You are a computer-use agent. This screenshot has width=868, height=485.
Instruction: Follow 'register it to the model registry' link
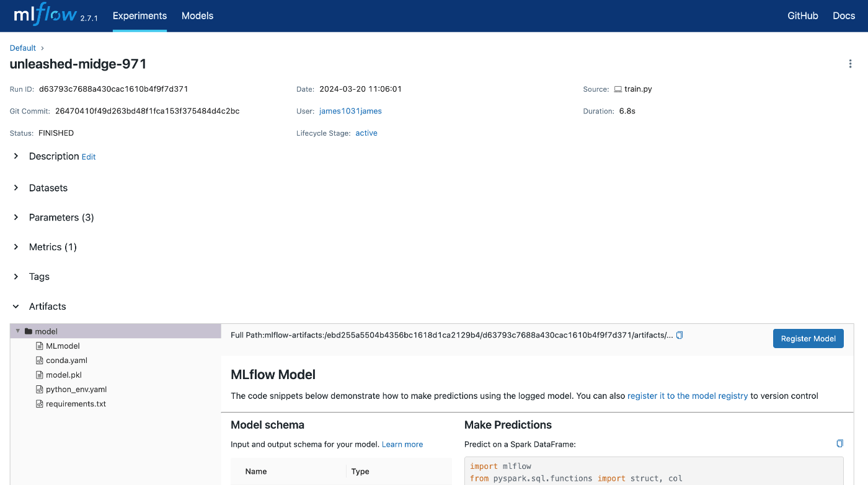(x=688, y=396)
